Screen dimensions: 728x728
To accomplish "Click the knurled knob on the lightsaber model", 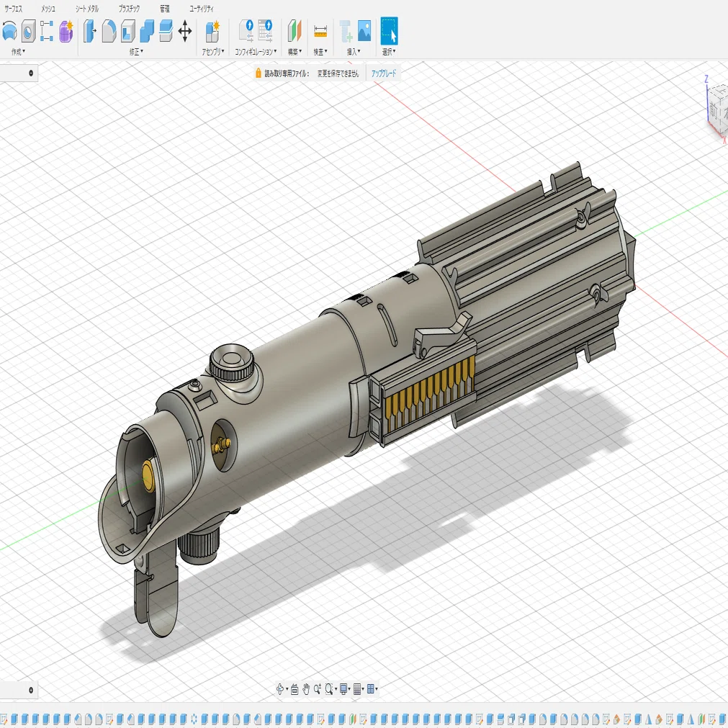I will 231,363.
